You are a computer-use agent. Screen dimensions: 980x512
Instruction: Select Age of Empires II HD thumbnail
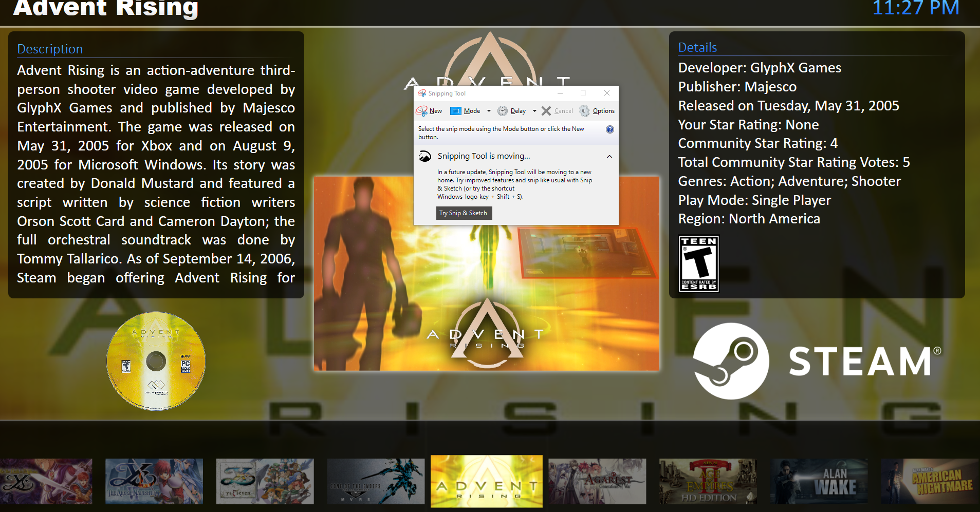(x=708, y=481)
